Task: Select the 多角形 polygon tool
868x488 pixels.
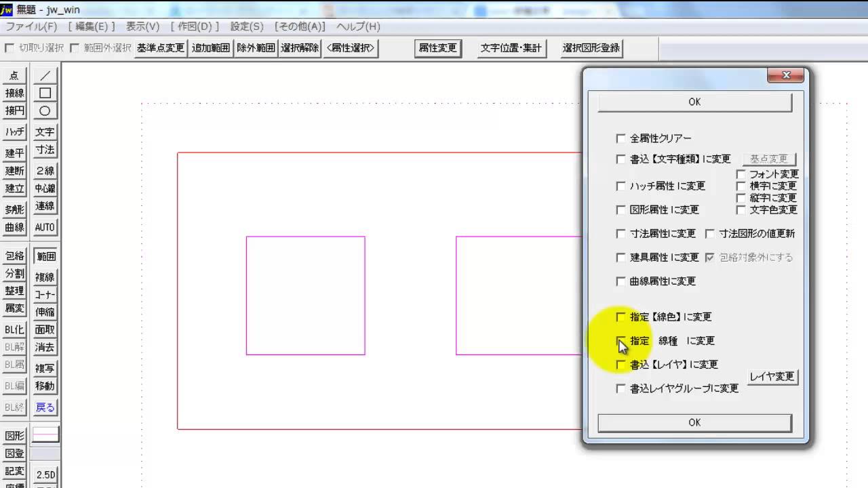Action: coord(14,209)
